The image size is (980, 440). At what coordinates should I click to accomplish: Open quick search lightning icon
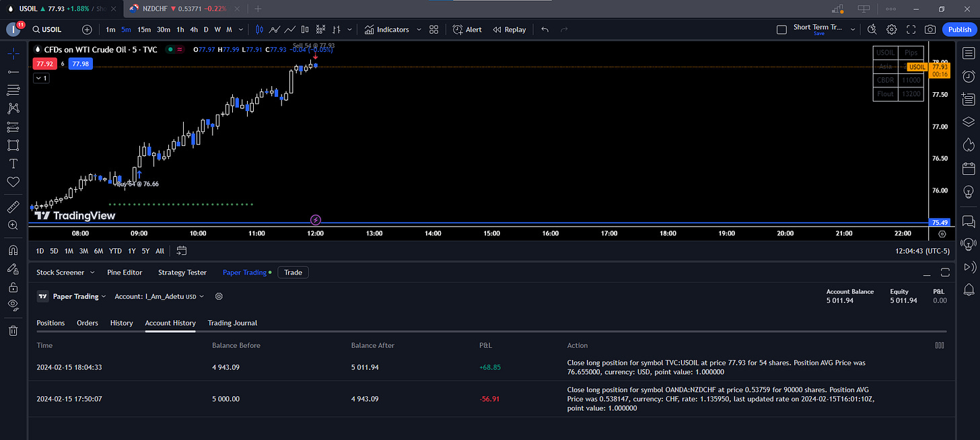[872, 30]
